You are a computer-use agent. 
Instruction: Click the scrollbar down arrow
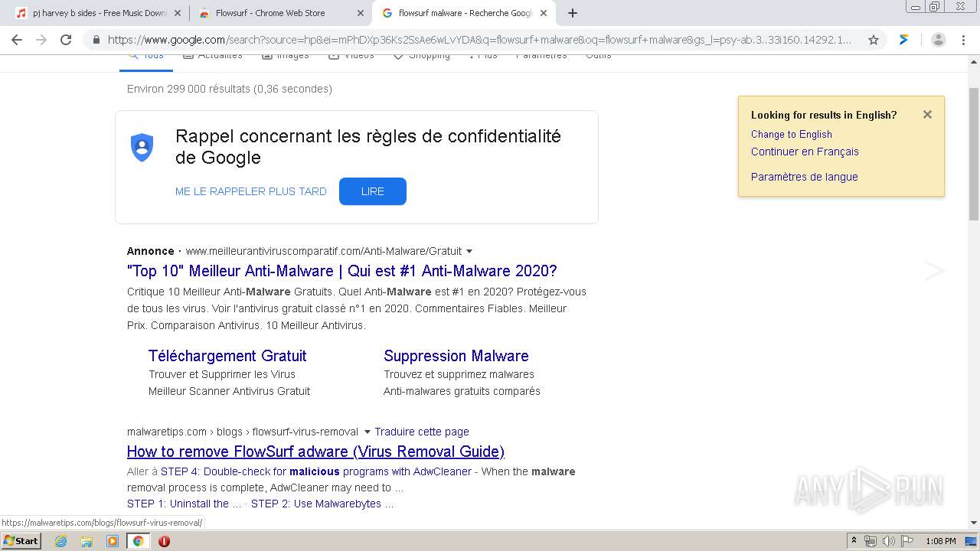coord(974,523)
